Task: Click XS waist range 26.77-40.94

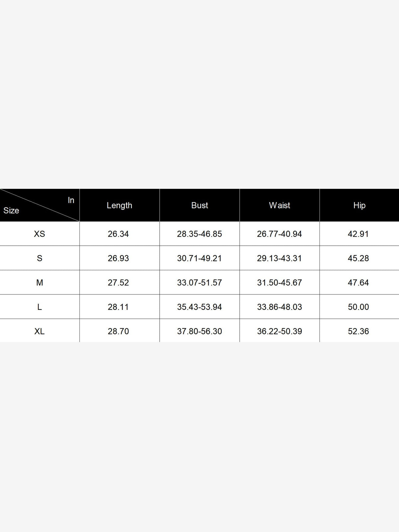Action: tap(279, 234)
